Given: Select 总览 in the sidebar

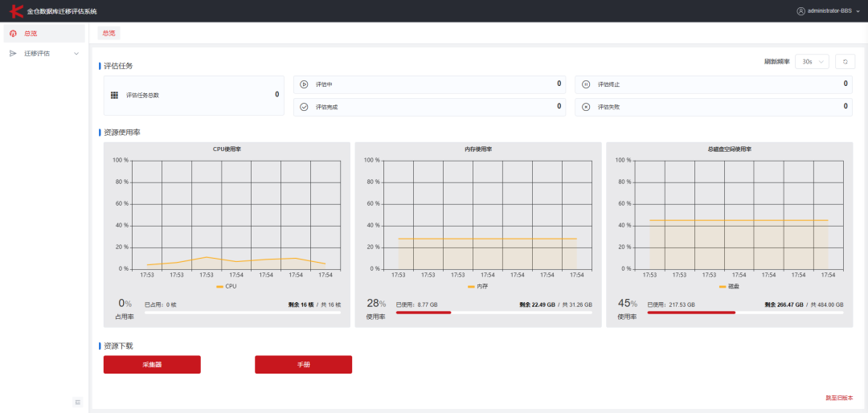Looking at the screenshot, I should pyautogui.click(x=44, y=33).
